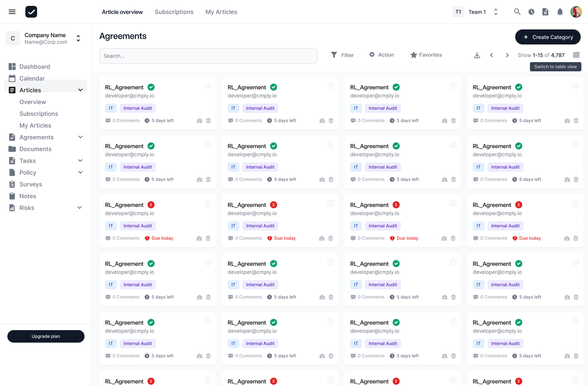
Task: Download articles using the export icon
Action: tap(477, 55)
